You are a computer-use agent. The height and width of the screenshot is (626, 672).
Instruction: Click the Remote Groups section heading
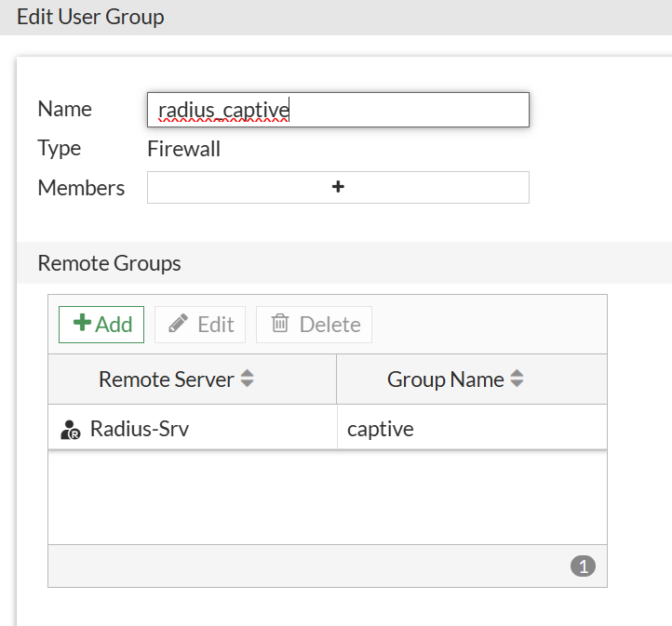coord(109,263)
